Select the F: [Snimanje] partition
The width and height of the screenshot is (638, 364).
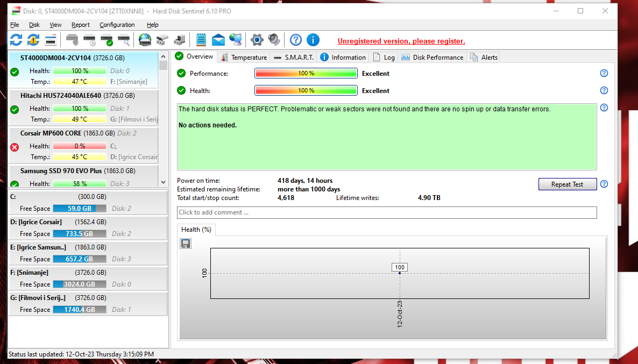88,278
